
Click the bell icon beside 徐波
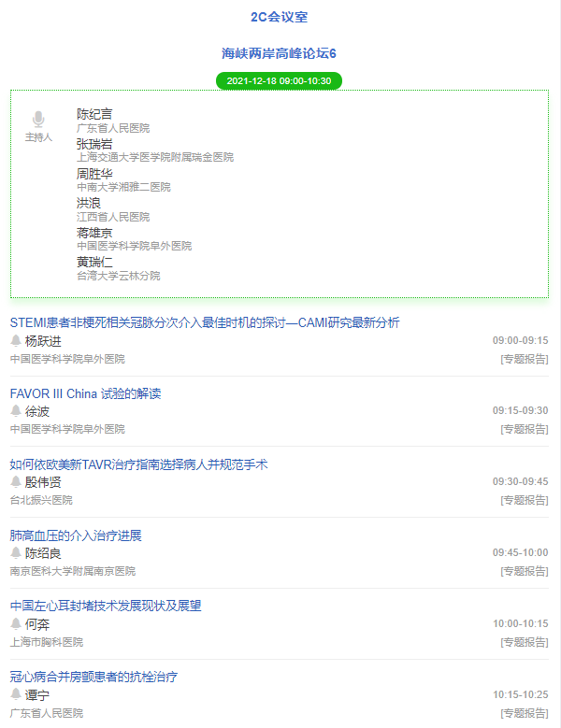click(16, 411)
